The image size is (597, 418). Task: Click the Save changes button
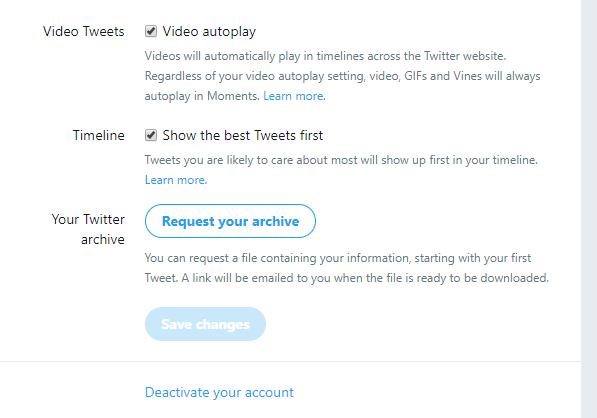205,324
